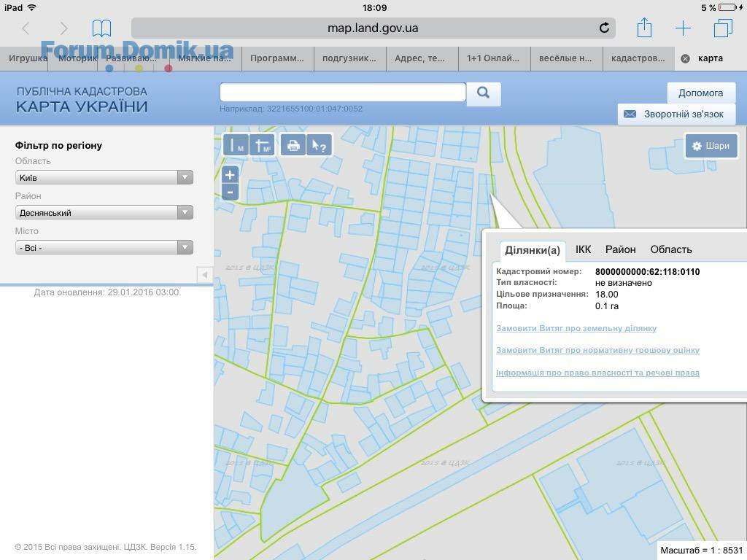Collapse the left filter panel arrow
Image resolution: width=747 pixels, height=560 pixels.
coord(205,275)
